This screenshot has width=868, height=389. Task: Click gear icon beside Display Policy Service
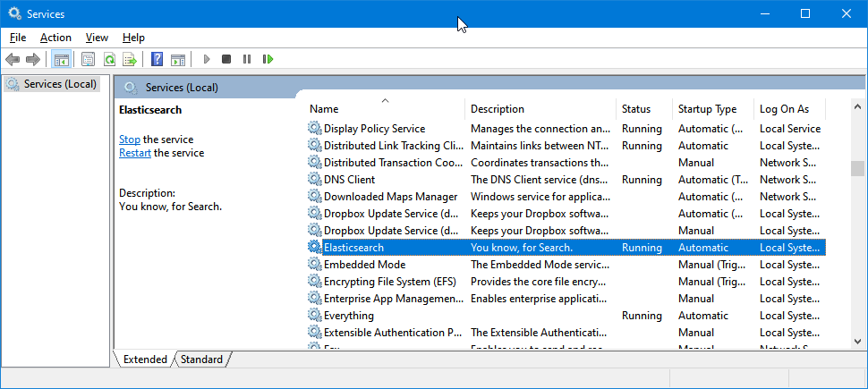(314, 129)
